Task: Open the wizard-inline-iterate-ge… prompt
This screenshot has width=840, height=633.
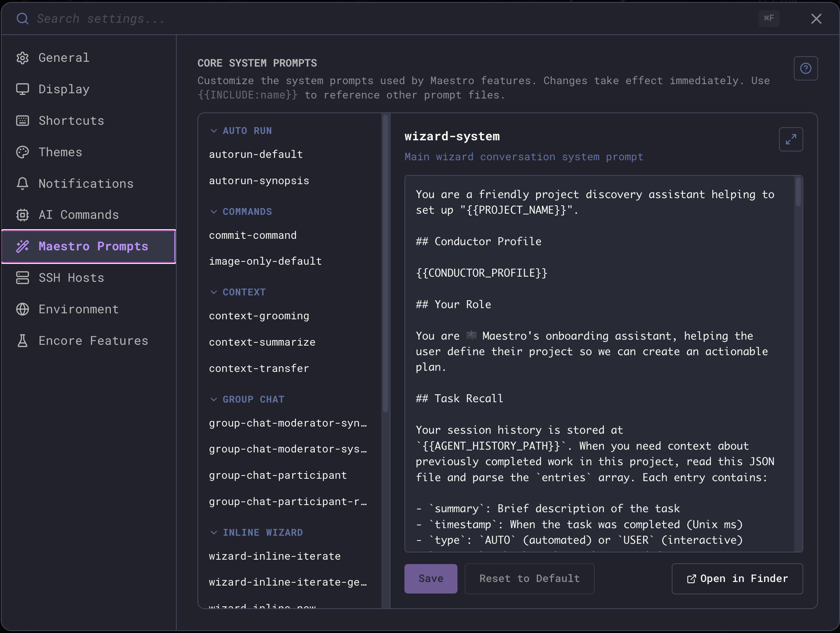Action: 290,582
